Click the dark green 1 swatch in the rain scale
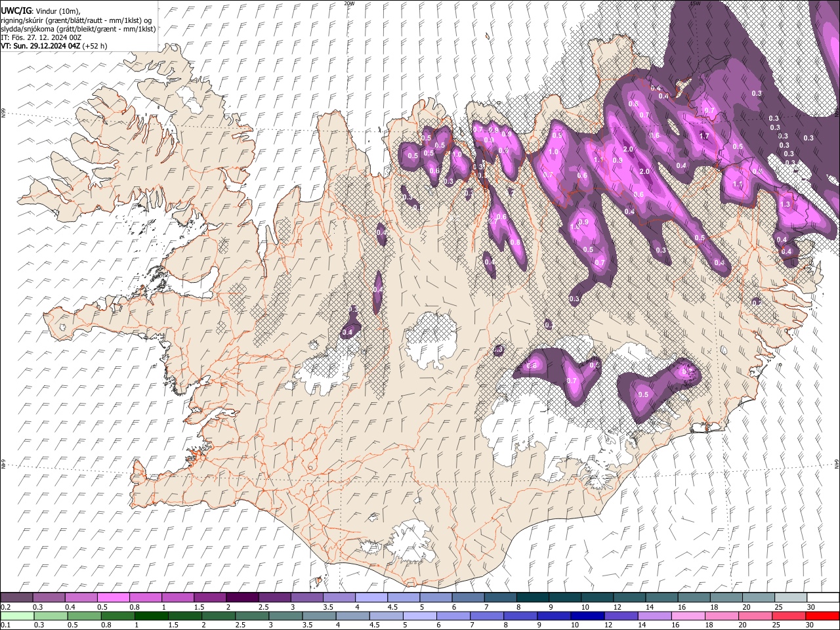840x630 pixels. coord(151,616)
